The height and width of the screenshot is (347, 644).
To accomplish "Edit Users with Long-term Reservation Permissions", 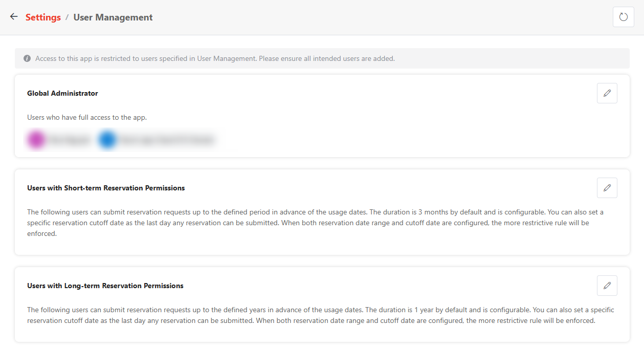I will tap(607, 286).
